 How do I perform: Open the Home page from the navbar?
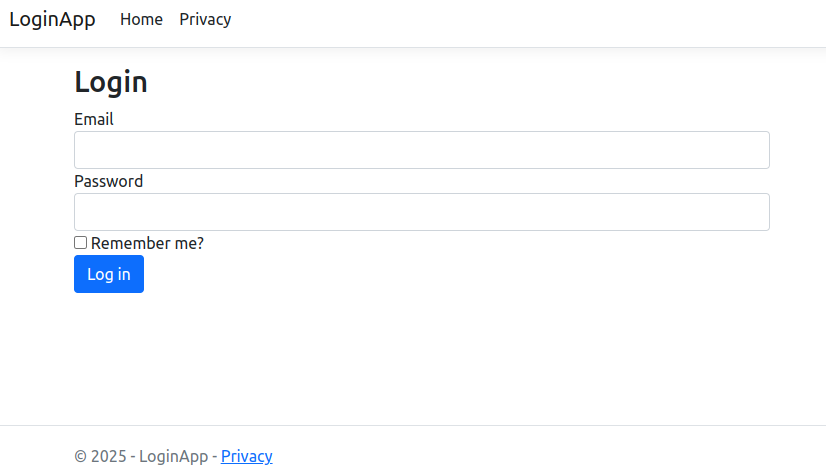(141, 20)
